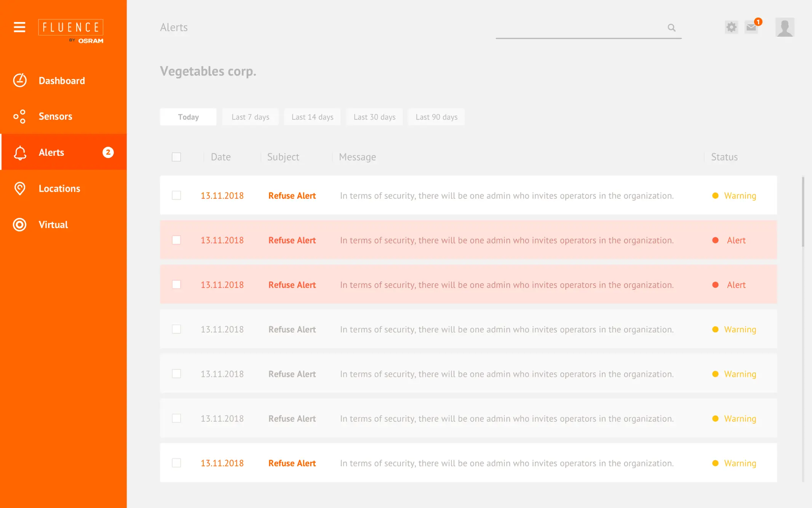Select the Last 30 days filter
812x508 pixels.
(x=374, y=117)
